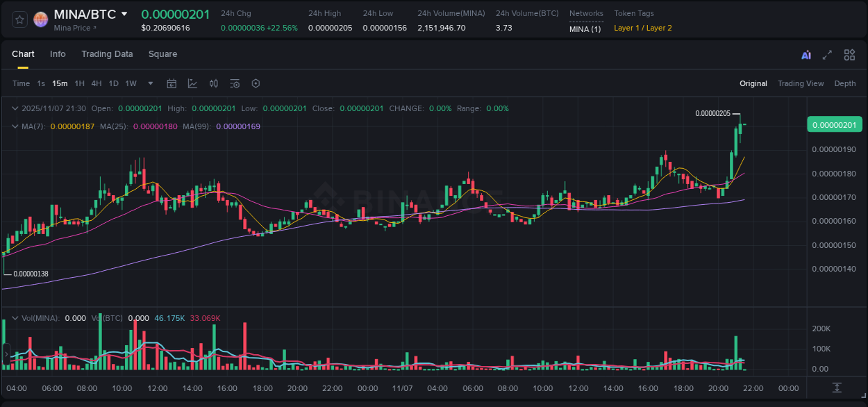Image resolution: width=868 pixels, height=407 pixels.
Task: Open extra timeframe options dropdown arrow
Action: [x=150, y=83]
